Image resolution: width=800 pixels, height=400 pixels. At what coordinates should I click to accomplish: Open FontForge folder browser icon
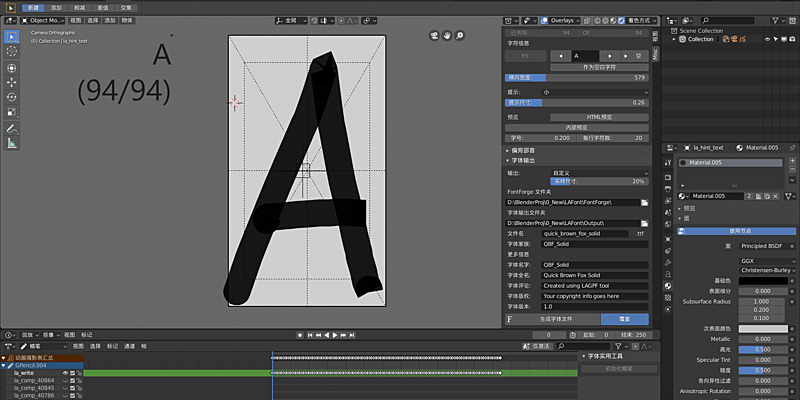pos(644,202)
